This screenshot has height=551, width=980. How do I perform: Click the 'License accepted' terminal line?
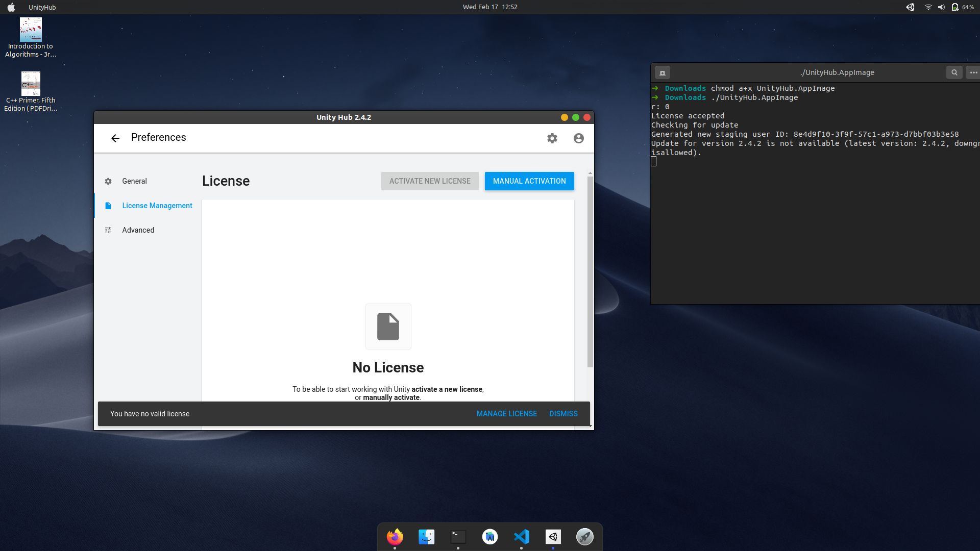(x=688, y=116)
